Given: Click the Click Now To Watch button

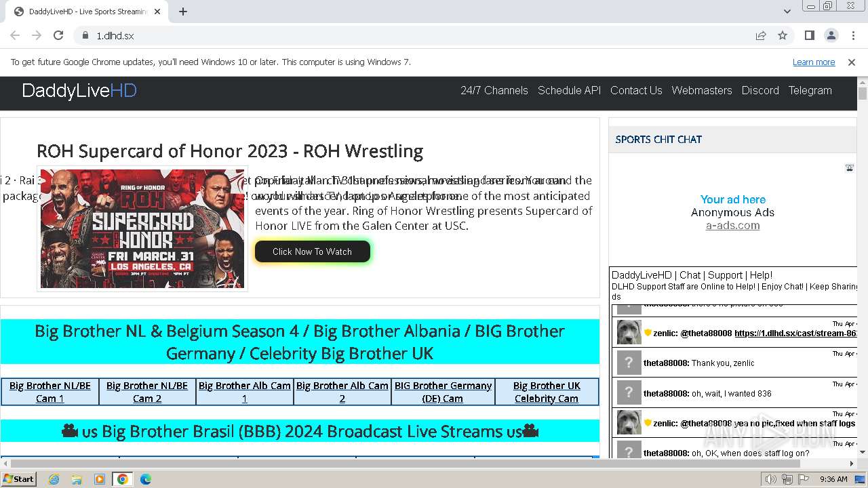Looking at the screenshot, I should click(x=313, y=251).
